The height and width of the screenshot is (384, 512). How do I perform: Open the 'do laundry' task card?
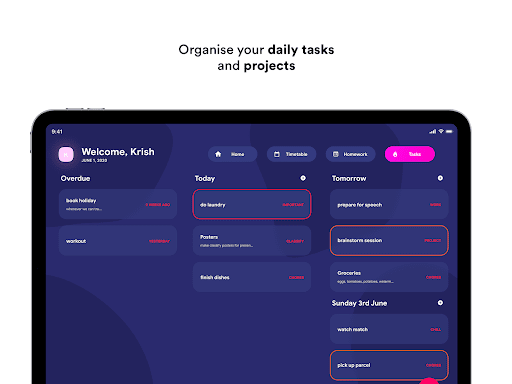(252, 204)
